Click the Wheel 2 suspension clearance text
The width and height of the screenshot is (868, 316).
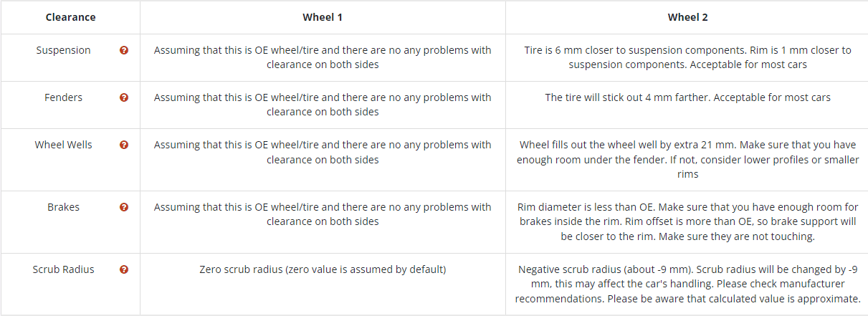(x=687, y=57)
